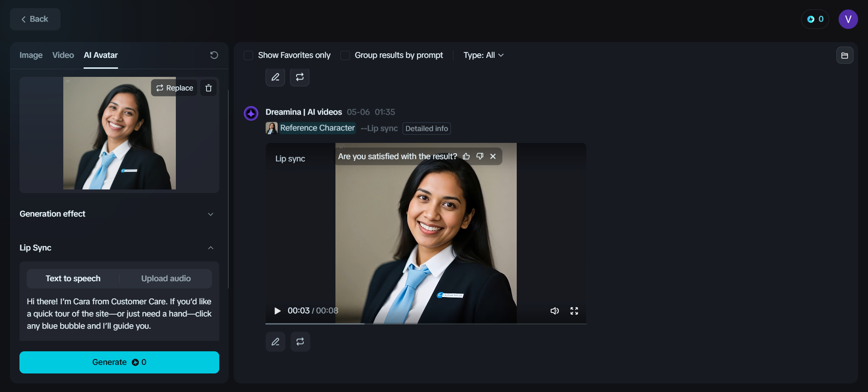The width and height of the screenshot is (868, 392).
Task: Dismiss the satisfaction feedback prompt
Action: coord(493,156)
